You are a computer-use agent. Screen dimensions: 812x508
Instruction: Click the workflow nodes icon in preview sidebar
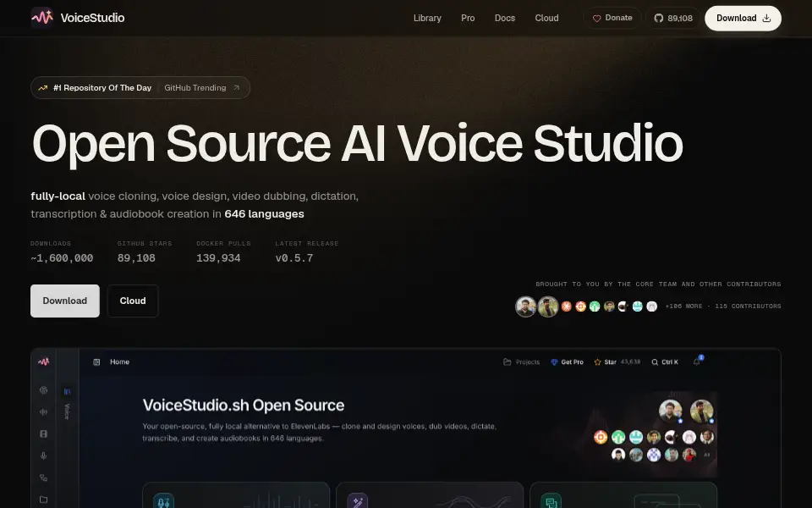(43, 478)
